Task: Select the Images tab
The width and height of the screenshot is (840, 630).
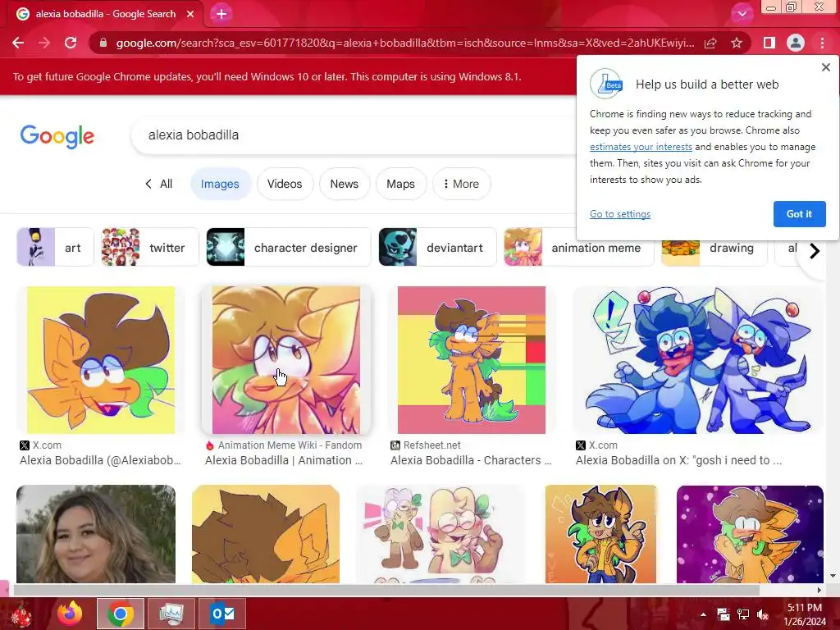Action: pyautogui.click(x=220, y=184)
